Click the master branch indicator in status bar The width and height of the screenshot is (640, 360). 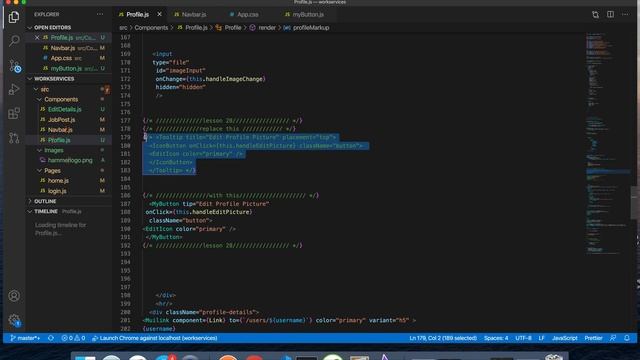tap(25, 338)
